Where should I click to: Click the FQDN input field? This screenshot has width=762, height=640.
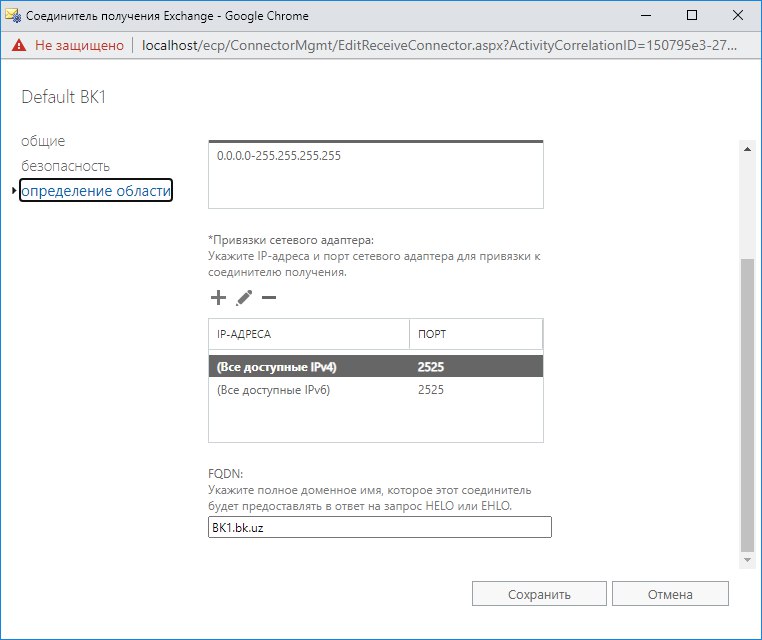pyautogui.click(x=380, y=527)
